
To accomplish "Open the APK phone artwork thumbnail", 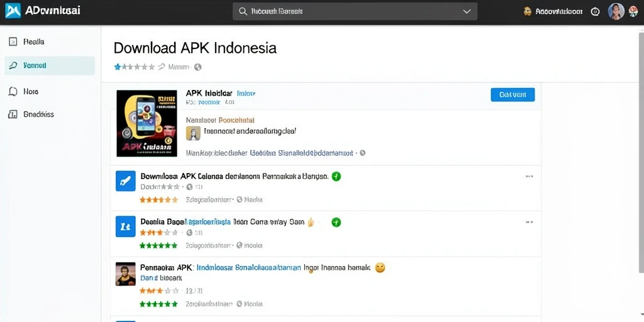I will point(147,123).
